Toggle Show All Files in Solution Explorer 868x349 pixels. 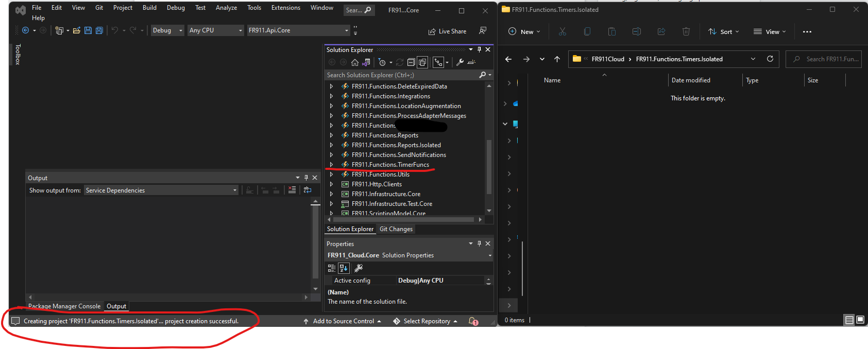click(x=422, y=62)
